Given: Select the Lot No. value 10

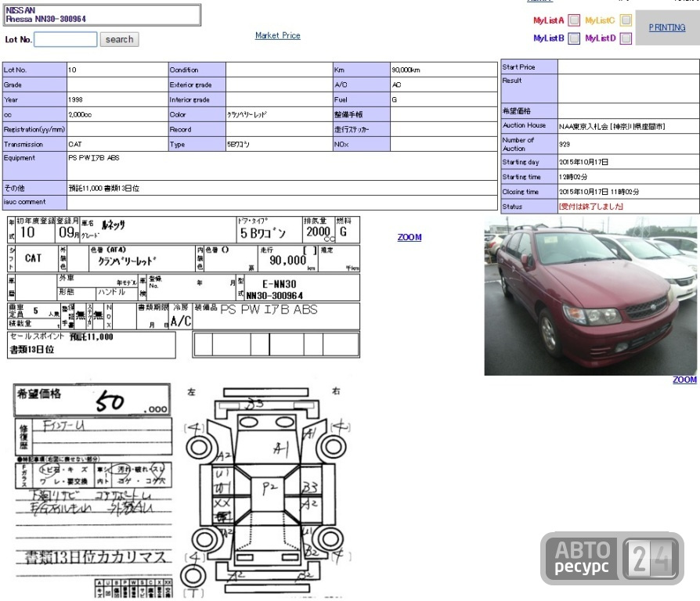Looking at the screenshot, I should point(72,70).
